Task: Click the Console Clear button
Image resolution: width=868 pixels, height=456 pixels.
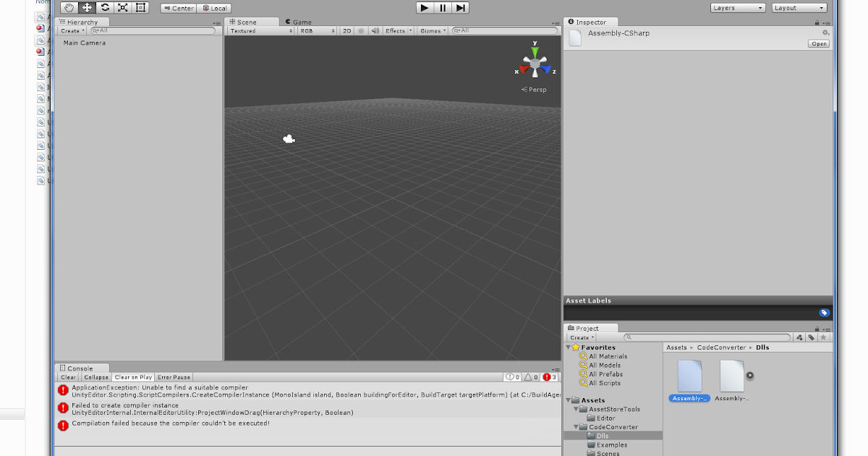Action: click(68, 377)
